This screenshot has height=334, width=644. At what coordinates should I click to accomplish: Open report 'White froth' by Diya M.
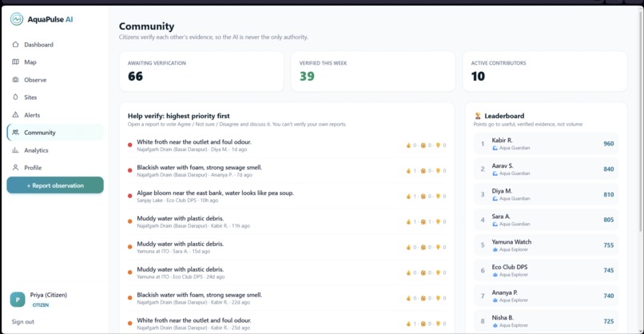(x=287, y=145)
